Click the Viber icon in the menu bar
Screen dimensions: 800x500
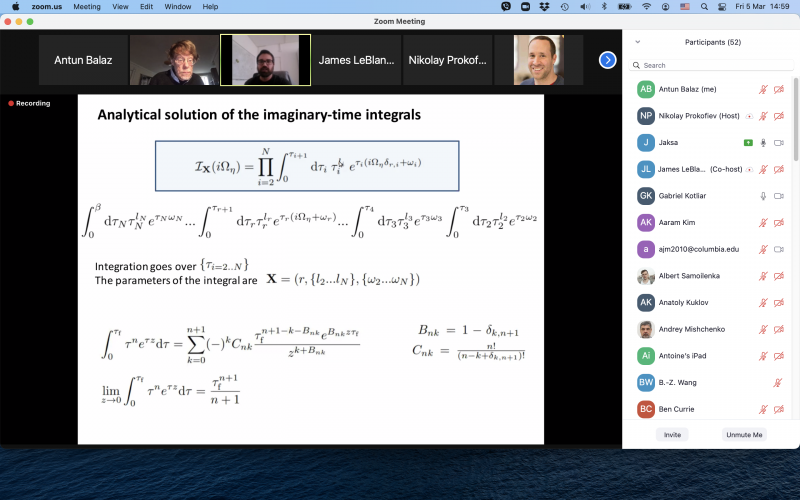tap(507, 6)
